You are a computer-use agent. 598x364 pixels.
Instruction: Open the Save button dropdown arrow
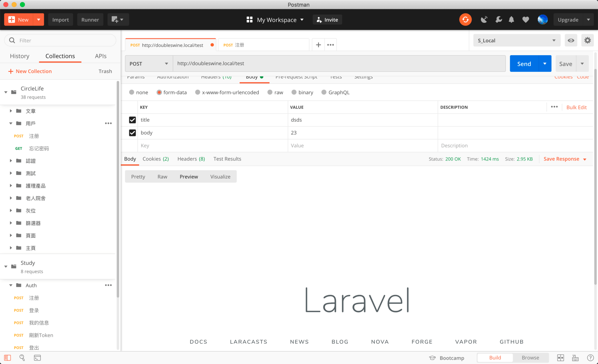582,64
